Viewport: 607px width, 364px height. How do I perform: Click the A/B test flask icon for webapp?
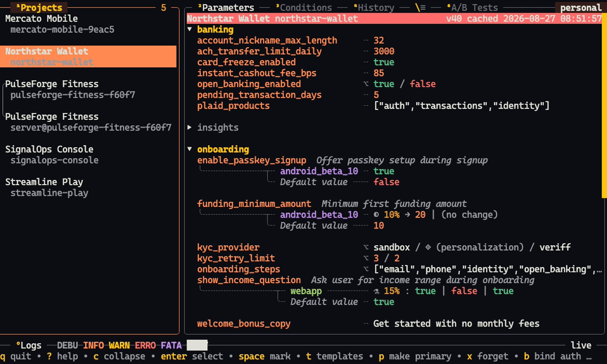pos(376,291)
